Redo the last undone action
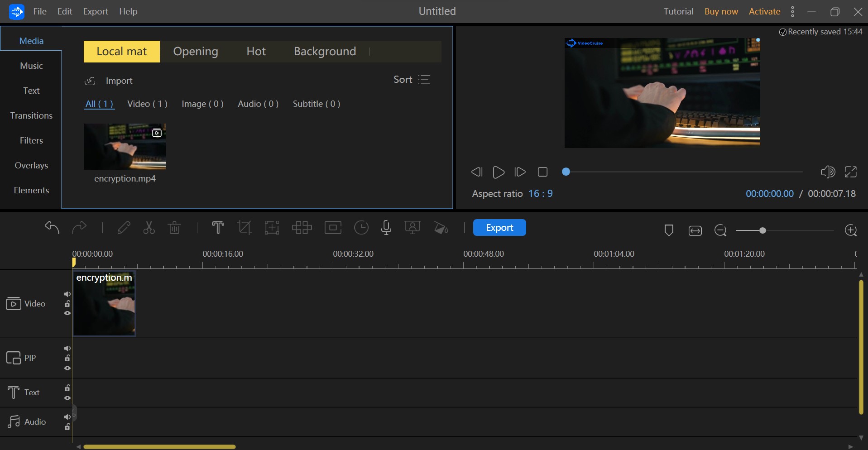 click(79, 227)
